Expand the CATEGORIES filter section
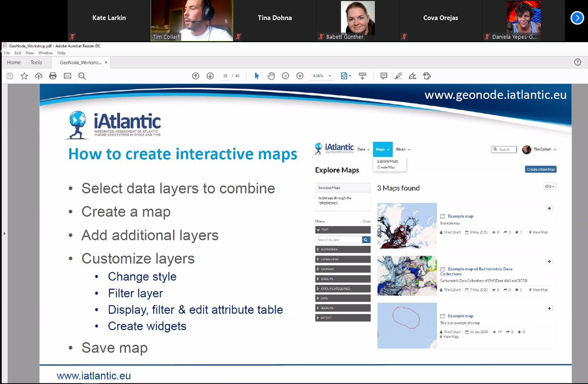Screen dimensions: 588x384 [343, 259]
